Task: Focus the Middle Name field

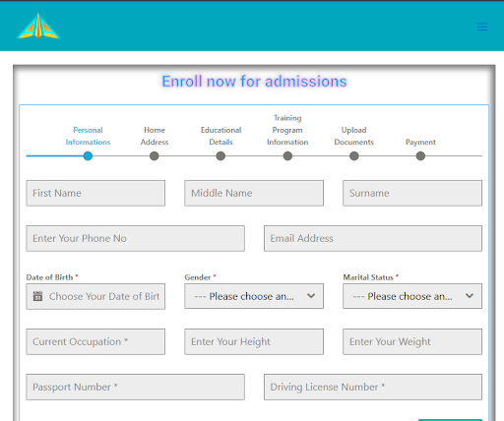Action: 254,193
